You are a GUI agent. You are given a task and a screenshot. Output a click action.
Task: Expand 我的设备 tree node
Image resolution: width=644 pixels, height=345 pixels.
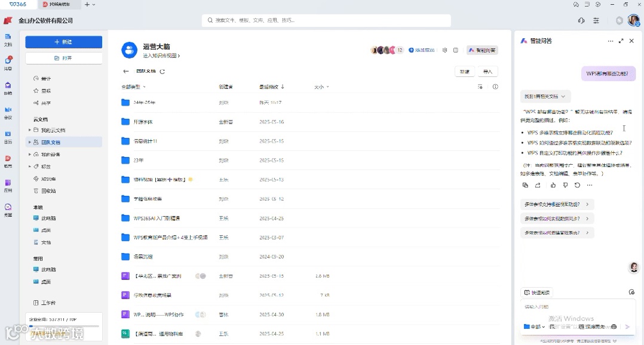pos(30,154)
